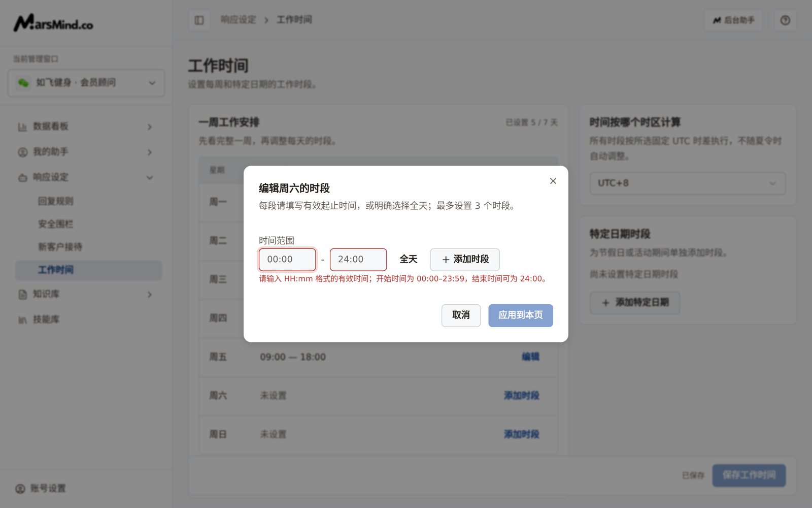812x508 pixels.
Task: Open the 后台助手 button
Action: tap(733, 20)
